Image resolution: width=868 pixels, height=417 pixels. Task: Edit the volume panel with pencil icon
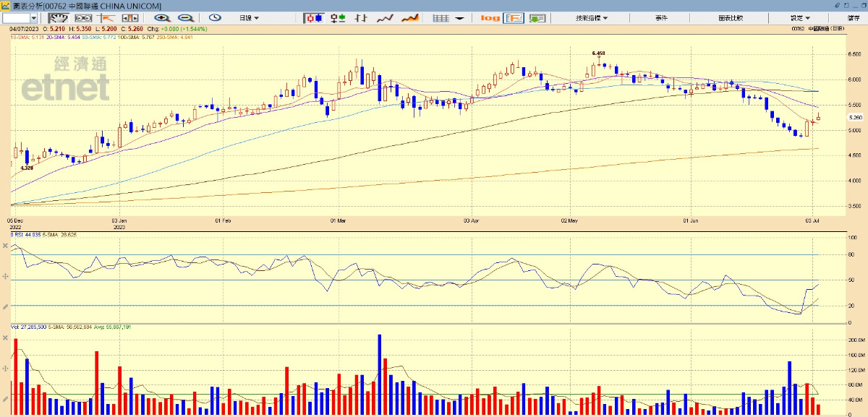tap(6, 399)
